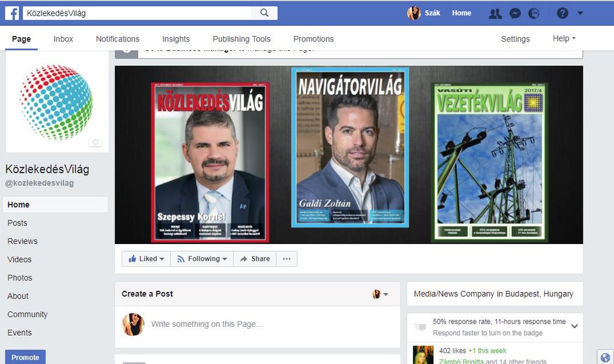Open Community in the left sidebar
This screenshot has width=614, height=364.
(28, 314)
